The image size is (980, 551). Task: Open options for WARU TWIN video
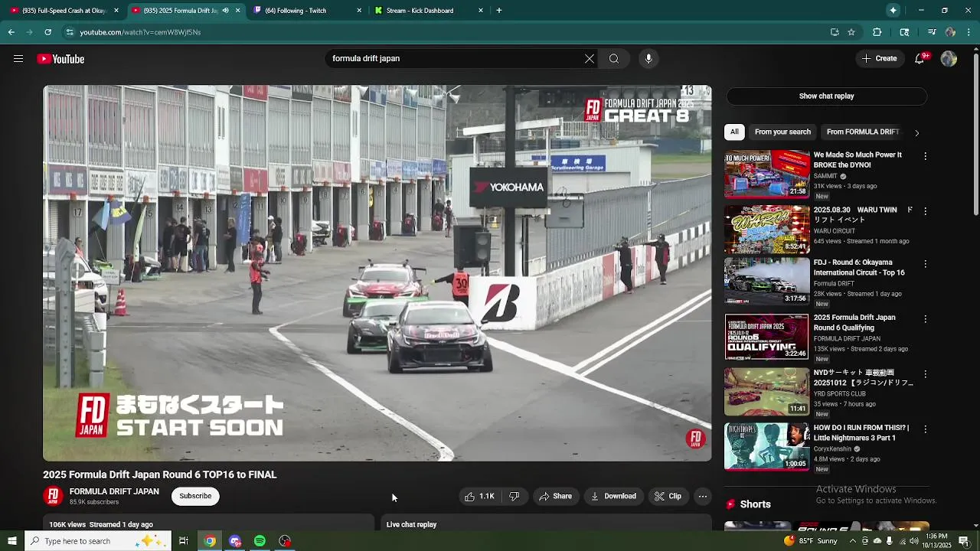pyautogui.click(x=925, y=211)
